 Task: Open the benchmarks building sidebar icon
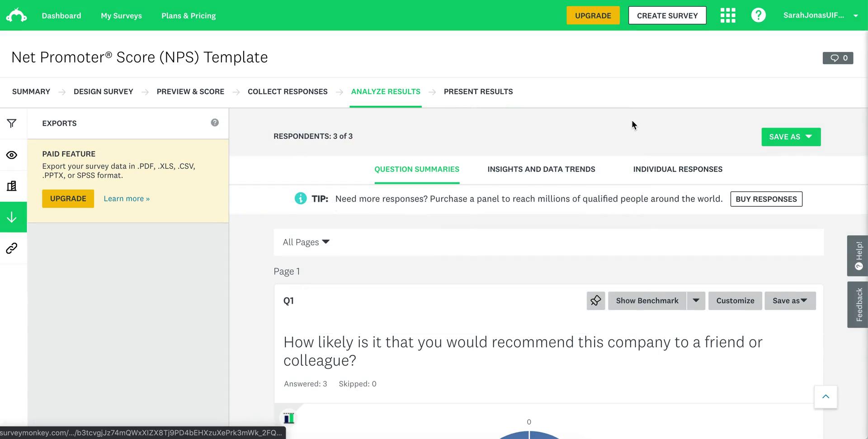tap(12, 186)
